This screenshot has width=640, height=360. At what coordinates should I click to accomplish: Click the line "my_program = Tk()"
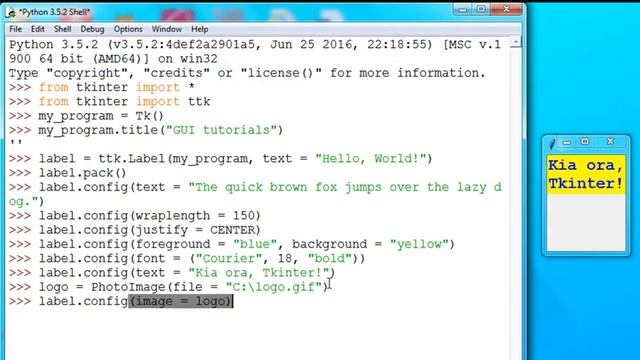pos(101,116)
